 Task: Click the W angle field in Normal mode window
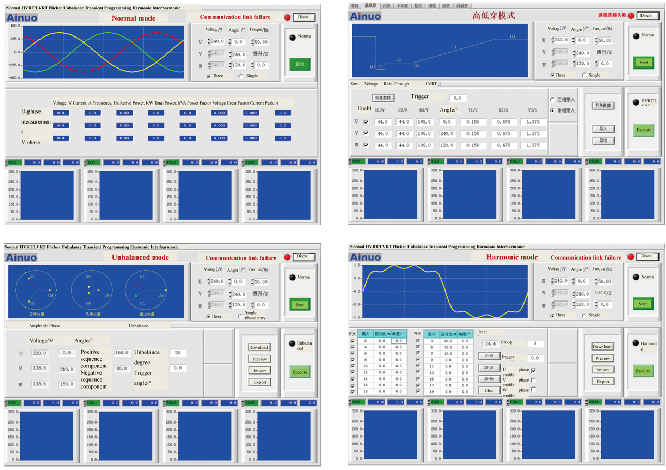pyautogui.click(x=239, y=65)
